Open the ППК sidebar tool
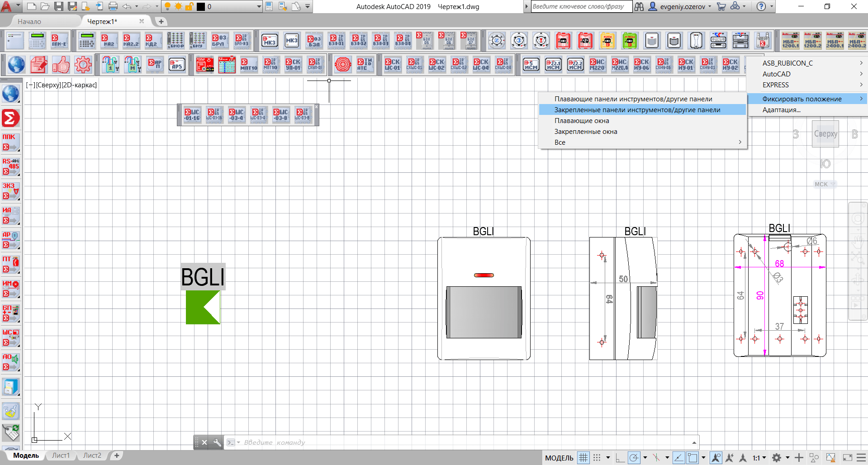The width and height of the screenshot is (868, 465). click(x=11, y=142)
